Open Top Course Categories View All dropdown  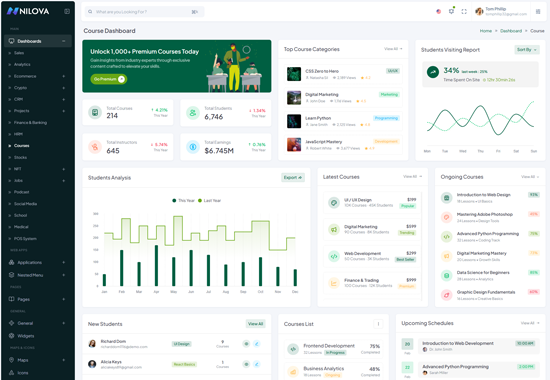click(x=393, y=49)
